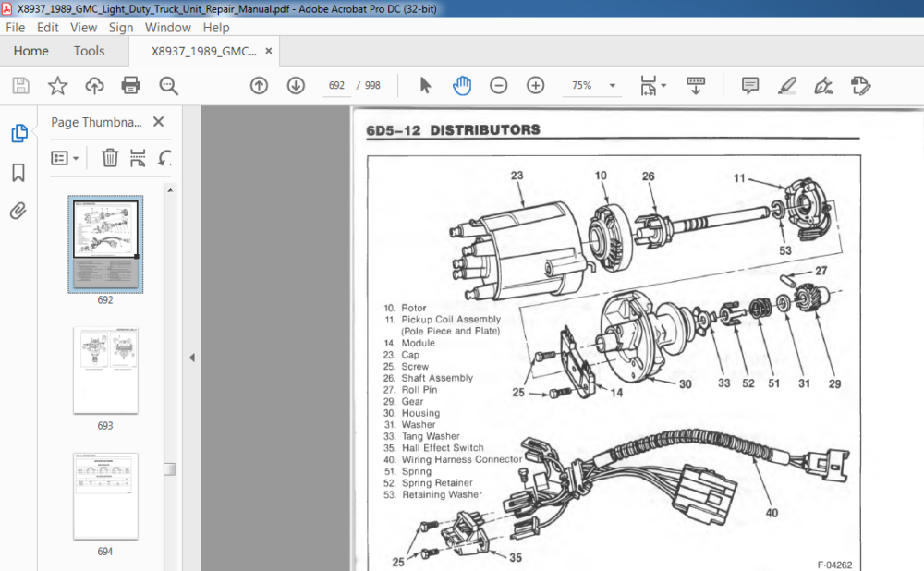The width and height of the screenshot is (924, 571).
Task: Open the Sign menu
Action: click(x=121, y=28)
